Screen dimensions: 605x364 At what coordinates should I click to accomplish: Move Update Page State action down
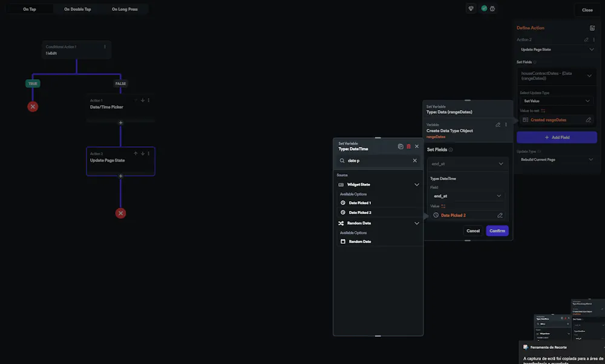[142, 154]
